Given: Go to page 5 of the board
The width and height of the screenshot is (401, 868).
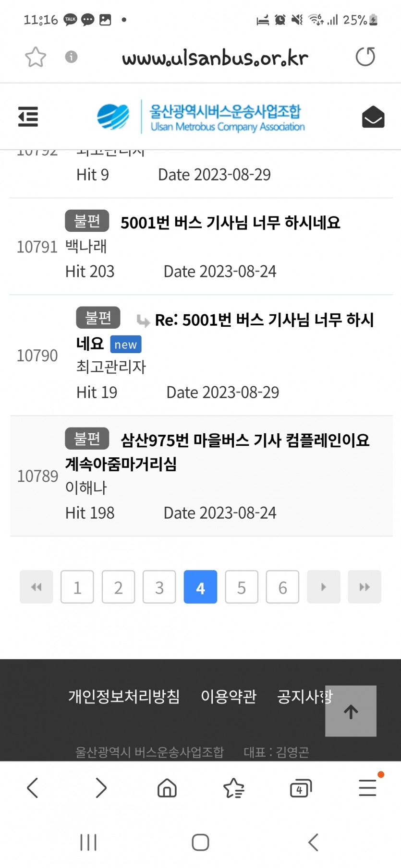Looking at the screenshot, I should click(x=242, y=587).
